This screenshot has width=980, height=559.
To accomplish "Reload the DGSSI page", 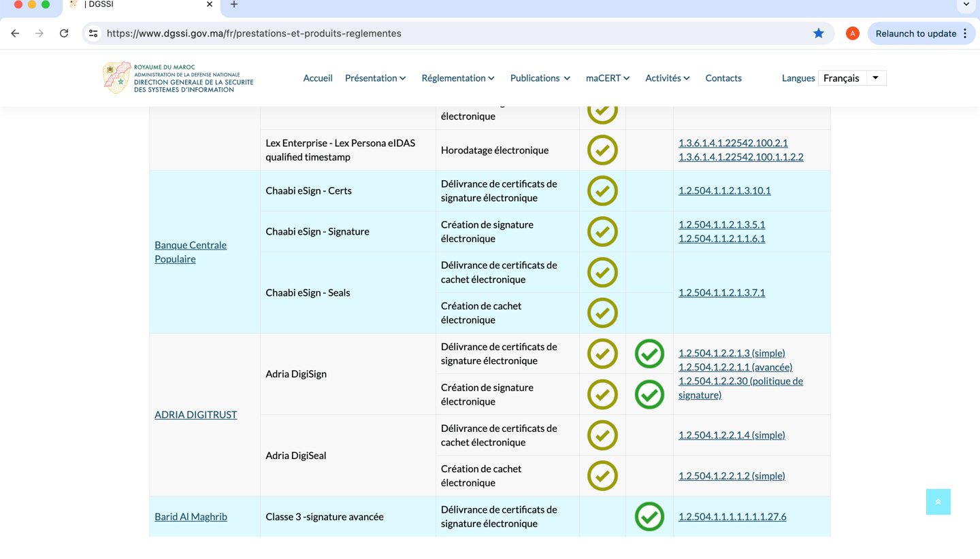I will (64, 33).
